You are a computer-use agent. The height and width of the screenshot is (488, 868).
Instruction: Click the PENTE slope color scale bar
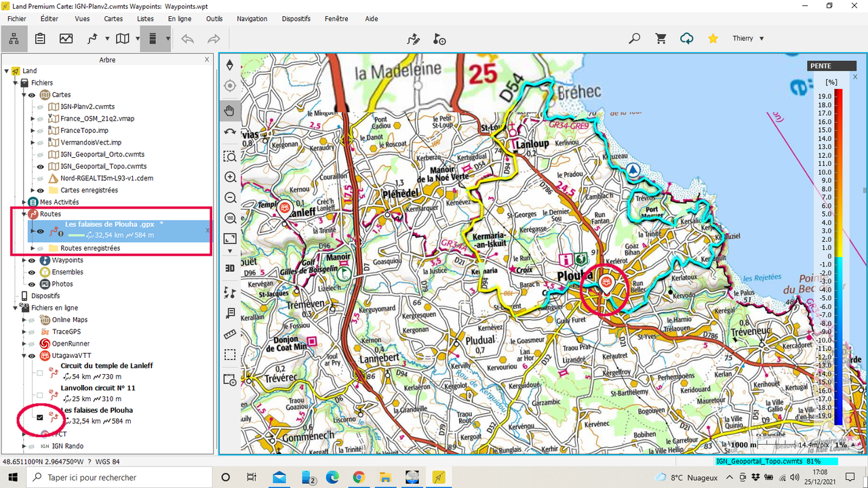point(839,258)
